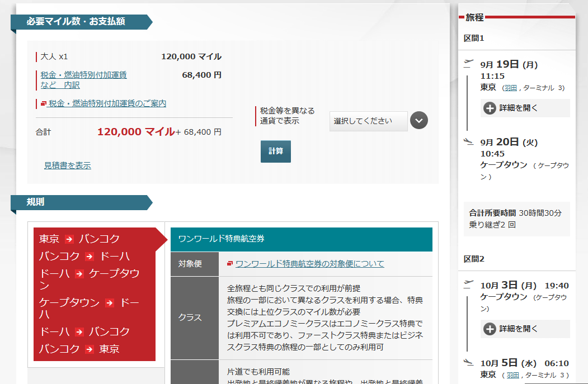
Task: Click the 合計所要時間 30時間30分 text
Action: pos(515,213)
